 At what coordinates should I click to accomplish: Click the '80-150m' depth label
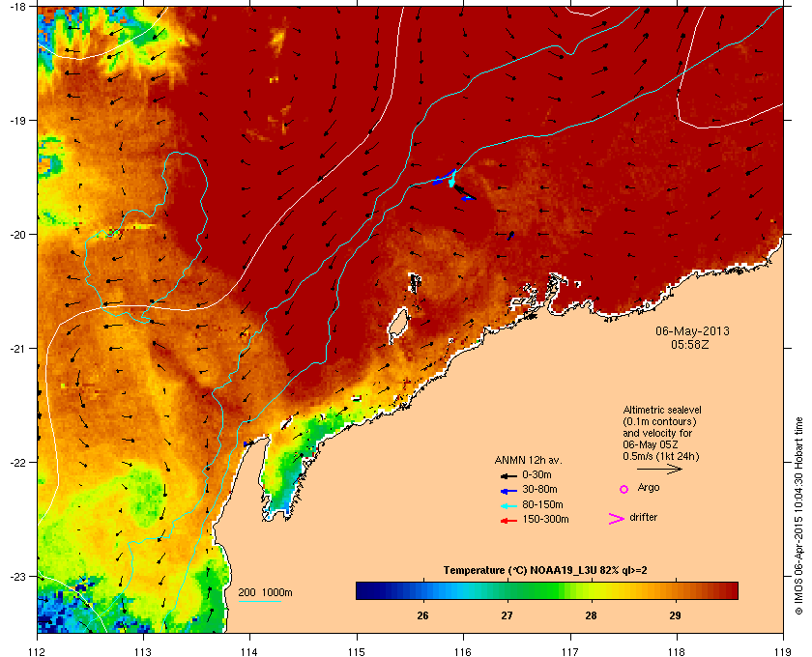[x=542, y=504]
